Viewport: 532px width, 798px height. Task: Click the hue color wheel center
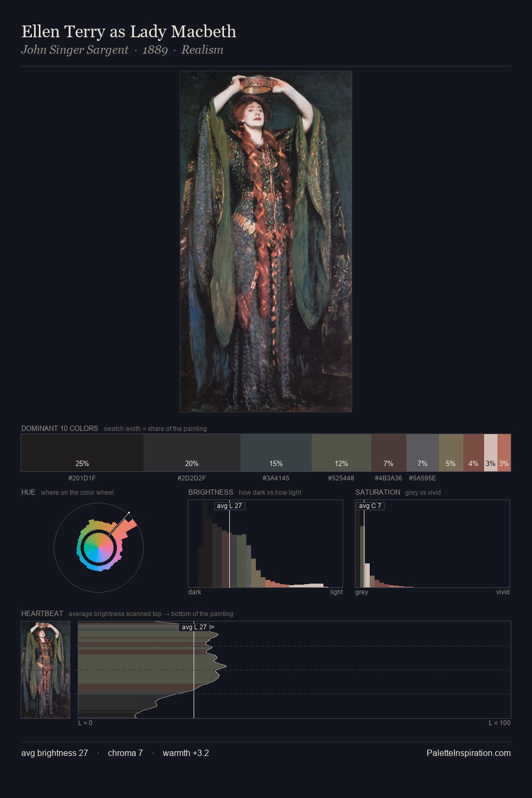pos(98,547)
